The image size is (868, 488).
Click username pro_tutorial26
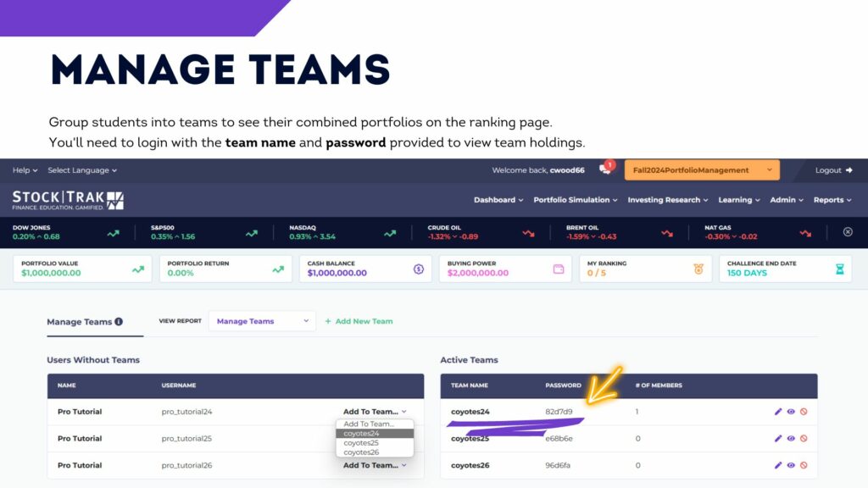coord(186,465)
